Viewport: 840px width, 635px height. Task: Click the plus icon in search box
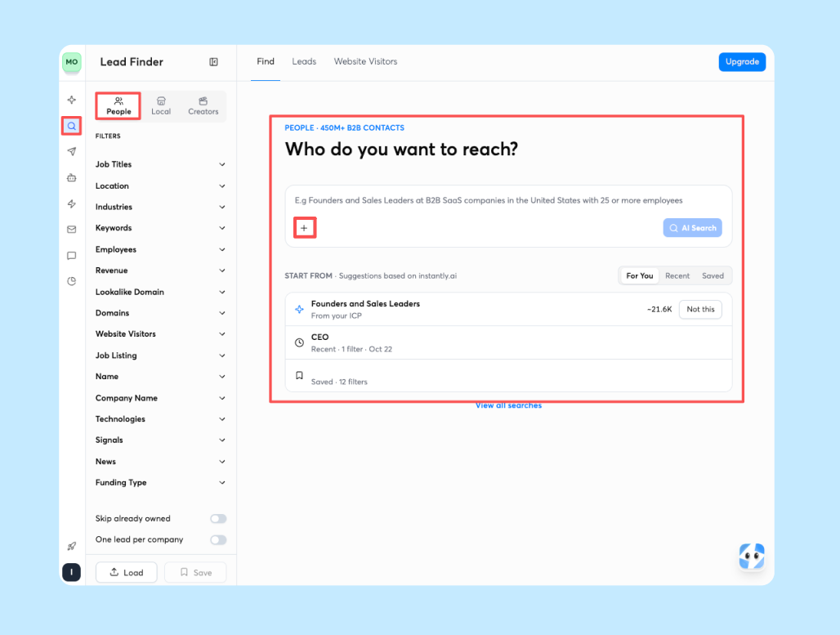point(304,228)
